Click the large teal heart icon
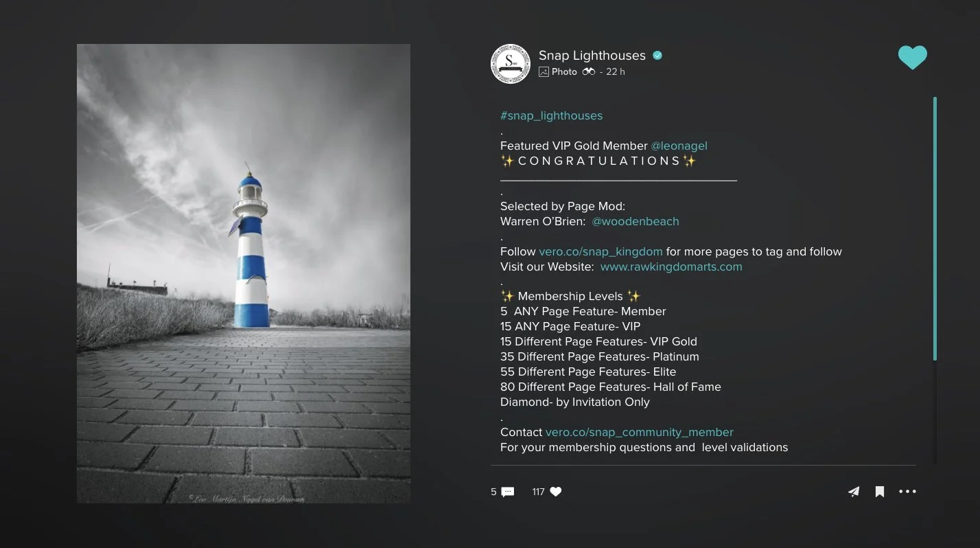This screenshot has width=980, height=548. [912, 58]
